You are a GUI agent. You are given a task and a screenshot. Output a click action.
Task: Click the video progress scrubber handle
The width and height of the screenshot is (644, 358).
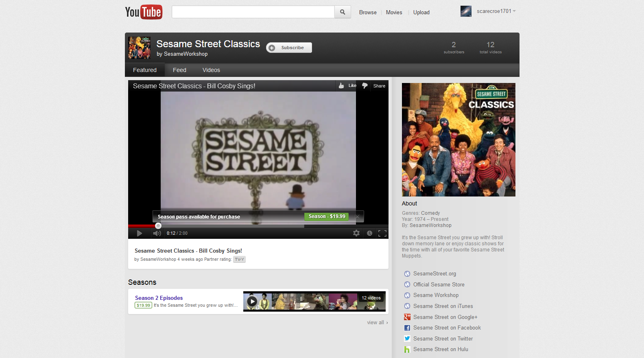coord(158,226)
